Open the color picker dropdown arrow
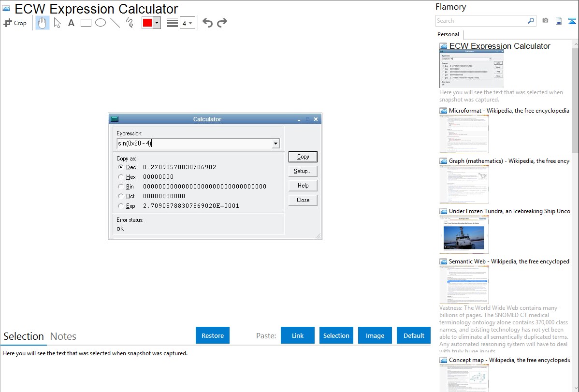The height and width of the screenshot is (392, 579). point(157,23)
